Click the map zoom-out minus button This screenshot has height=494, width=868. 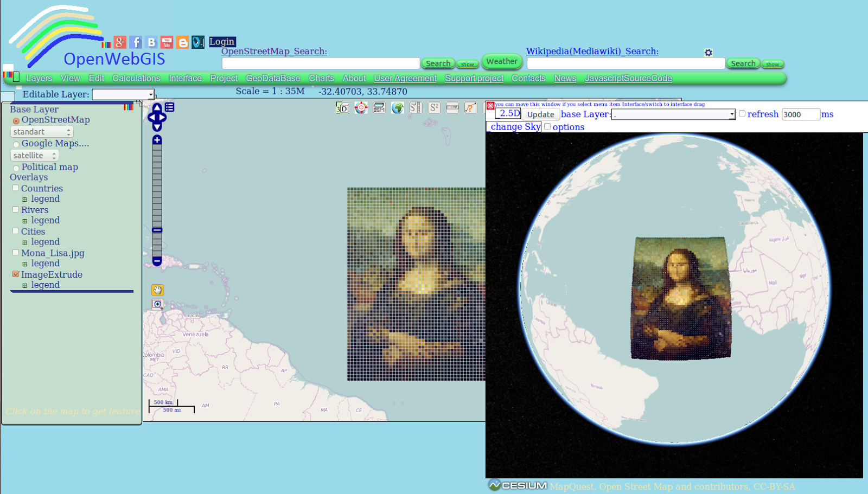point(157,261)
